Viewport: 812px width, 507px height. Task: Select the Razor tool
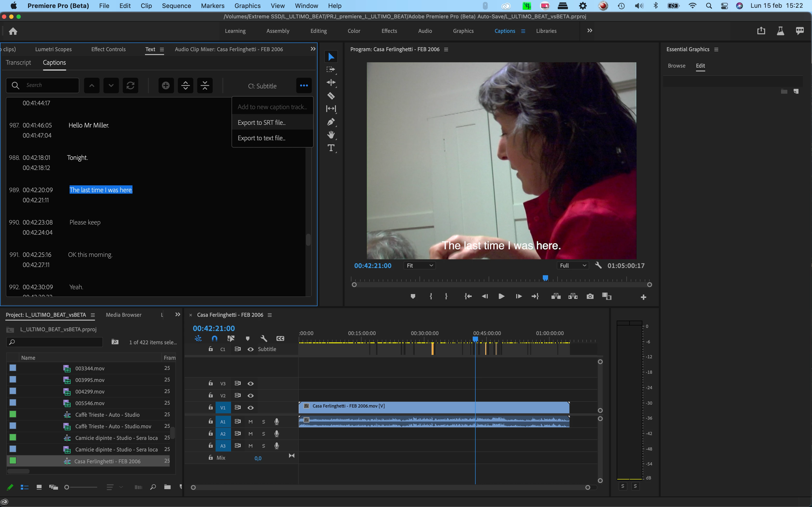331,96
